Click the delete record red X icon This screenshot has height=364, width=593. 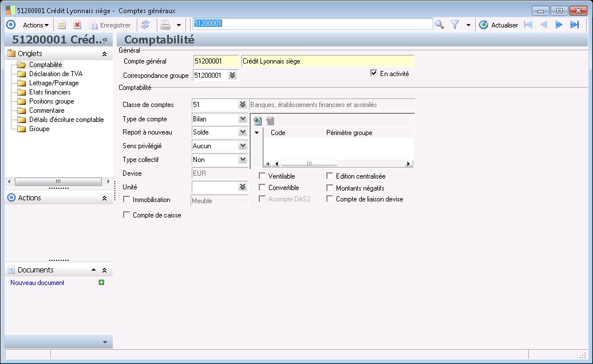[x=77, y=25]
